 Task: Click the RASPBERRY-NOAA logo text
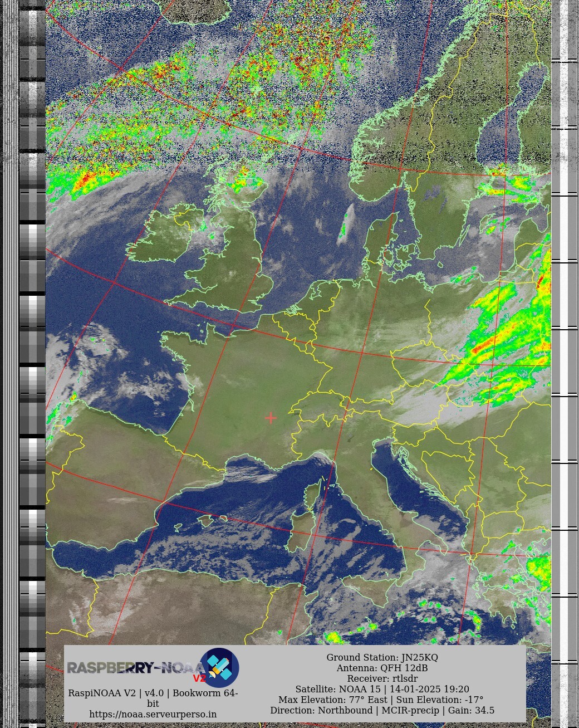coord(134,667)
